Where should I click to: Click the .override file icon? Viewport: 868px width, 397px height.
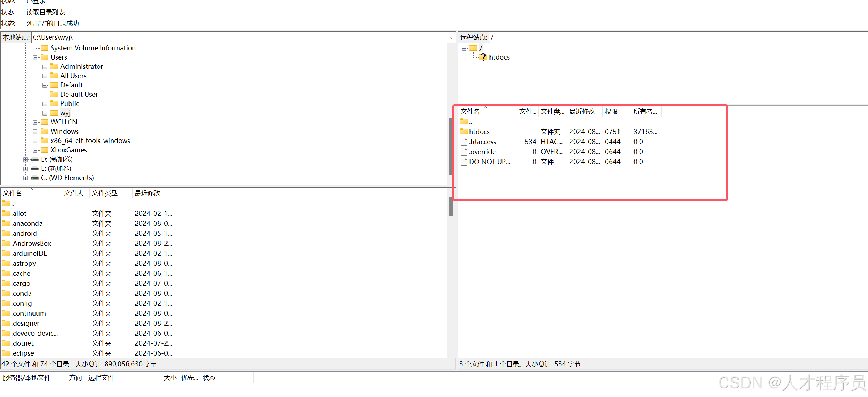tap(464, 152)
